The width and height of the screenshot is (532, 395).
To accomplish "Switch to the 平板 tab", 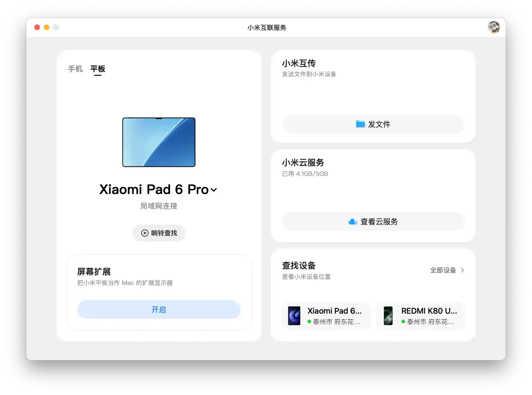I will (98, 69).
